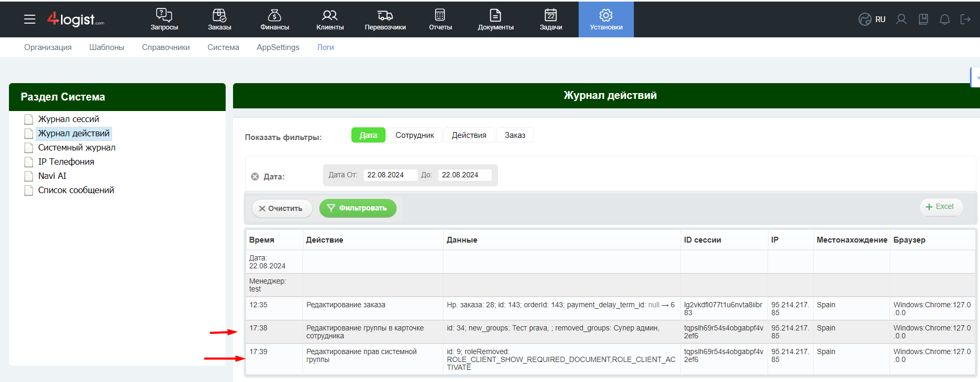The height and width of the screenshot is (382, 980).
Task: Toggle the Заказ filter
Action: click(515, 135)
